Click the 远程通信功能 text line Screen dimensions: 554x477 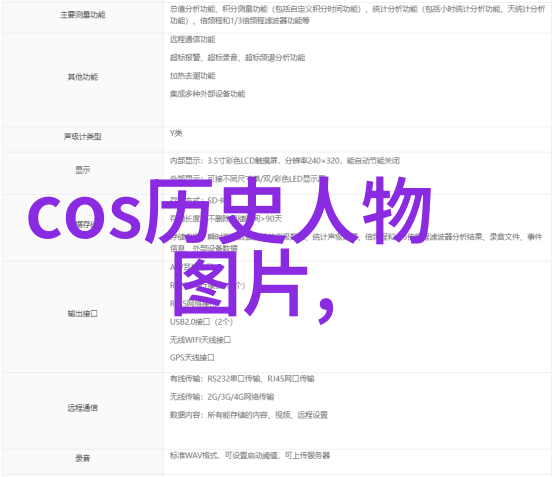pos(193,40)
